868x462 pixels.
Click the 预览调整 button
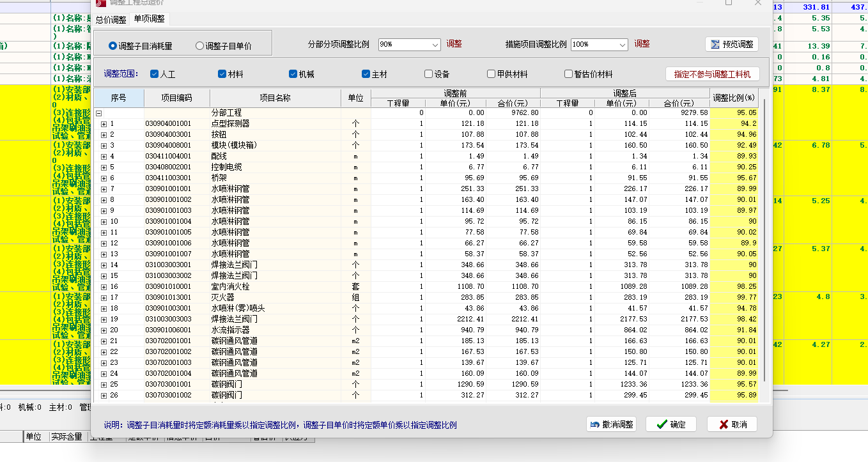point(732,44)
